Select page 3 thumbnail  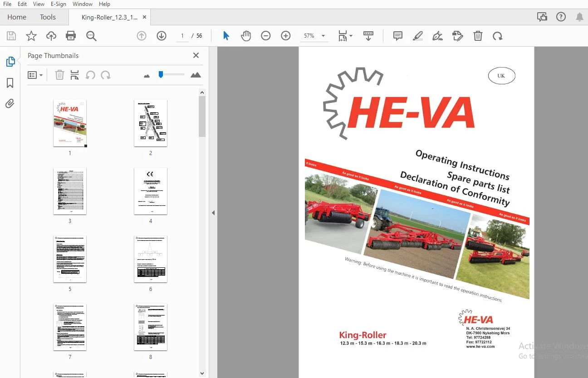click(x=70, y=191)
